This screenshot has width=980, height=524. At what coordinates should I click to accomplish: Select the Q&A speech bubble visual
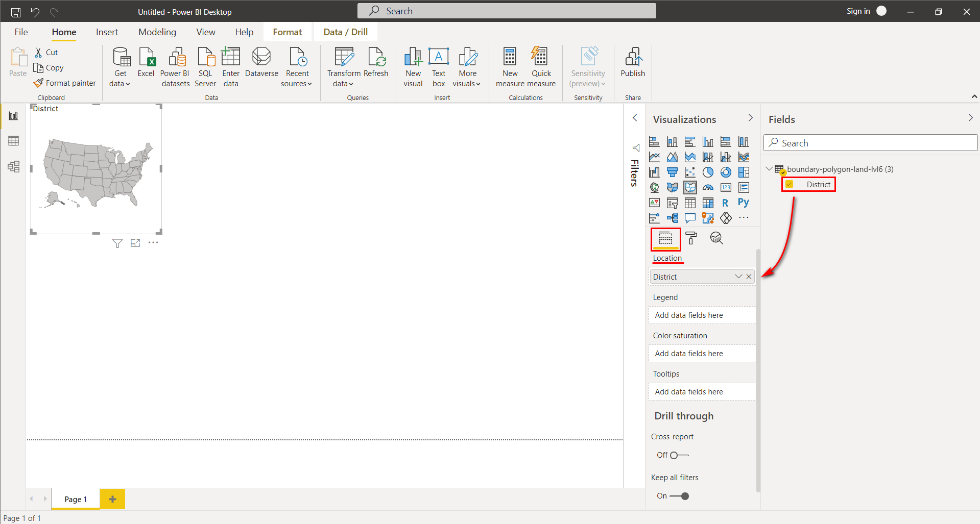click(690, 218)
